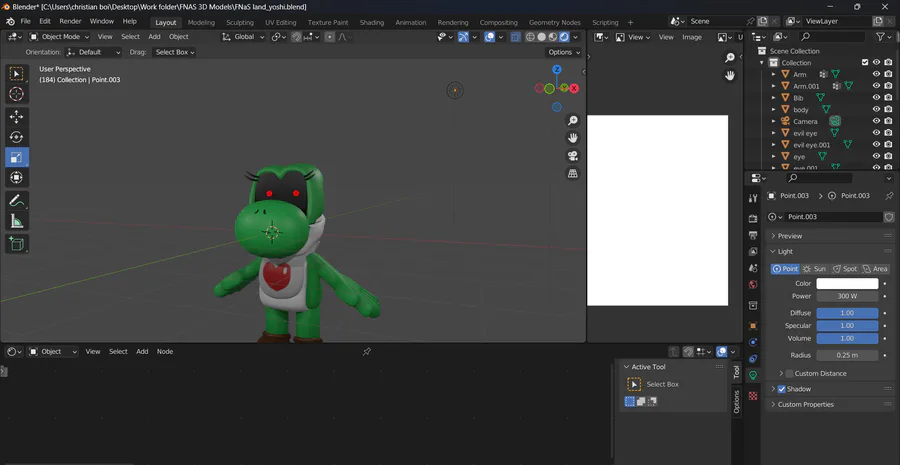The image size is (900, 465).
Task: Toggle Collection exclude checkbox in outliner
Action: tap(865, 63)
